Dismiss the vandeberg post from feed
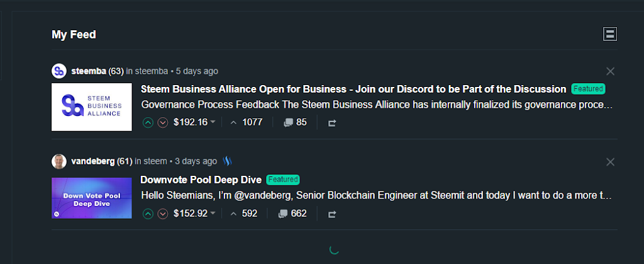 pyautogui.click(x=610, y=162)
